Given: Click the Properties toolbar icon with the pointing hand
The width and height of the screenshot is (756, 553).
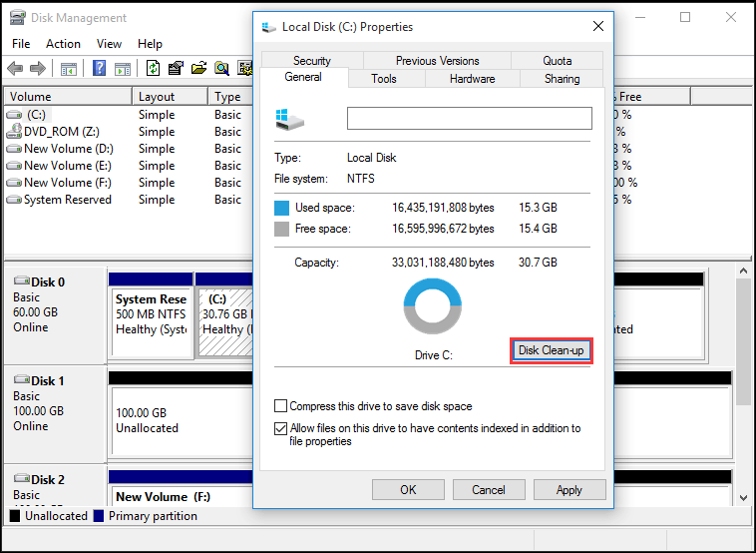Looking at the screenshot, I should point(176,68).
